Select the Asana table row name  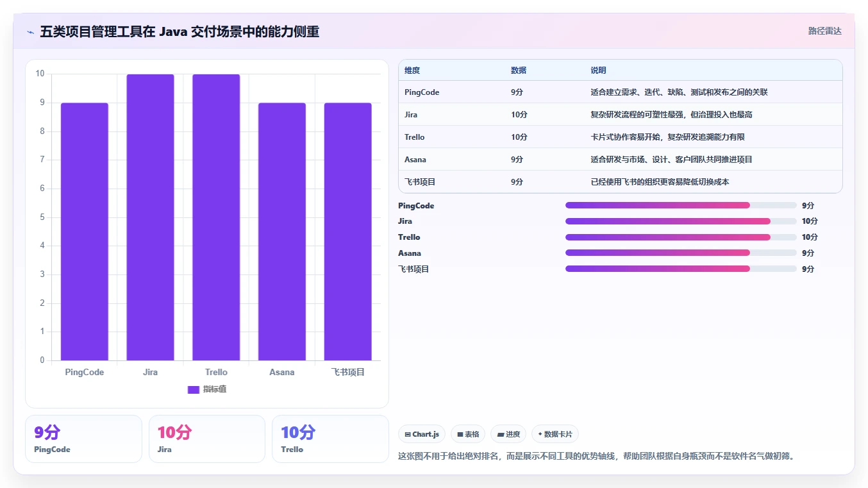tap(415, 160)
